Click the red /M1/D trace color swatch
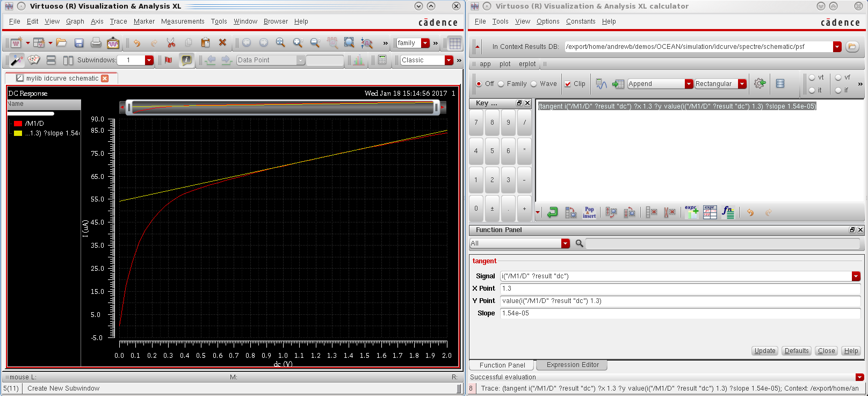The height and width of the screenshot is (396, 868). pyautogui.click(x=18, y=124)
